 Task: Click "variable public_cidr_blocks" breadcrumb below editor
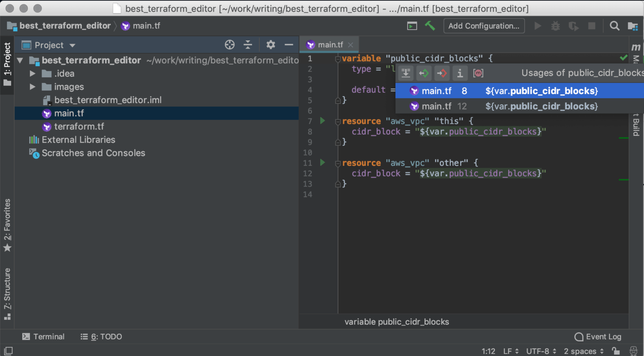[x=397, y=322]
